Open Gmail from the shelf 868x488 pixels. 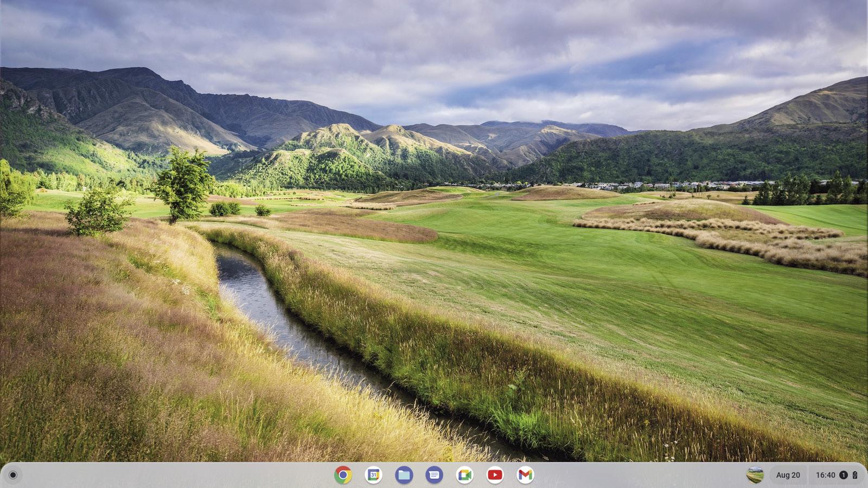pos(525,475)
